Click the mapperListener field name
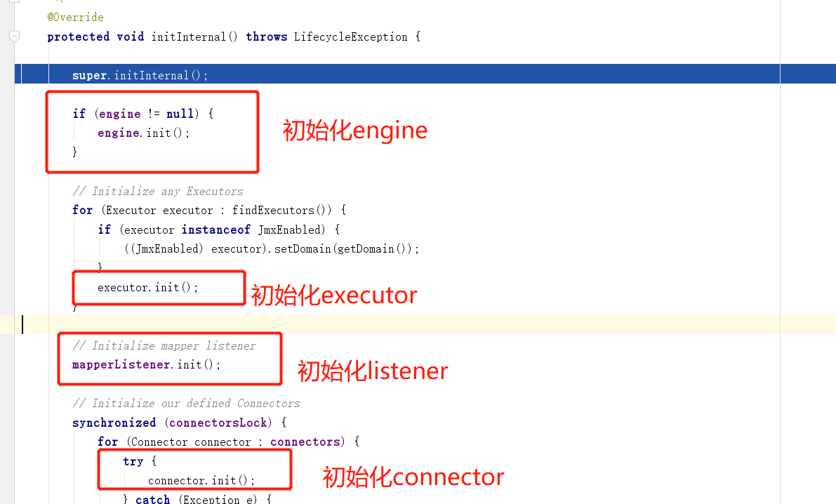The image size is (836, 504). [121, 365]
